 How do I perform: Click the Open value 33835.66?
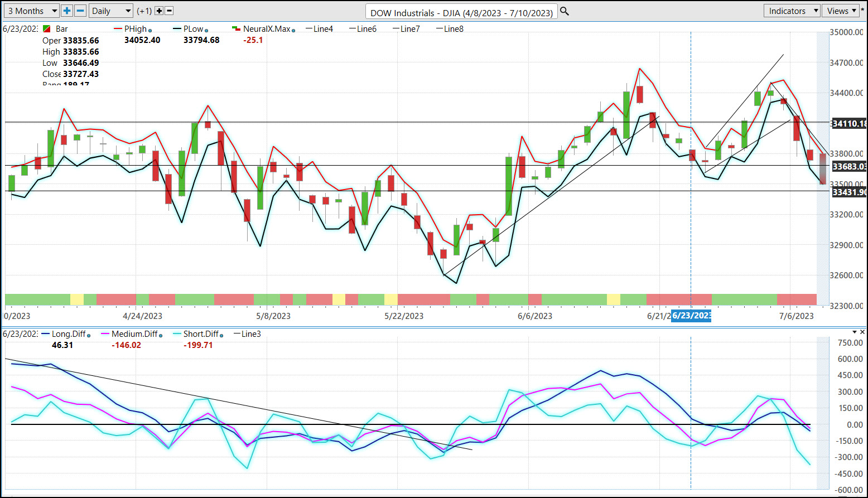[x=81, y=41]
